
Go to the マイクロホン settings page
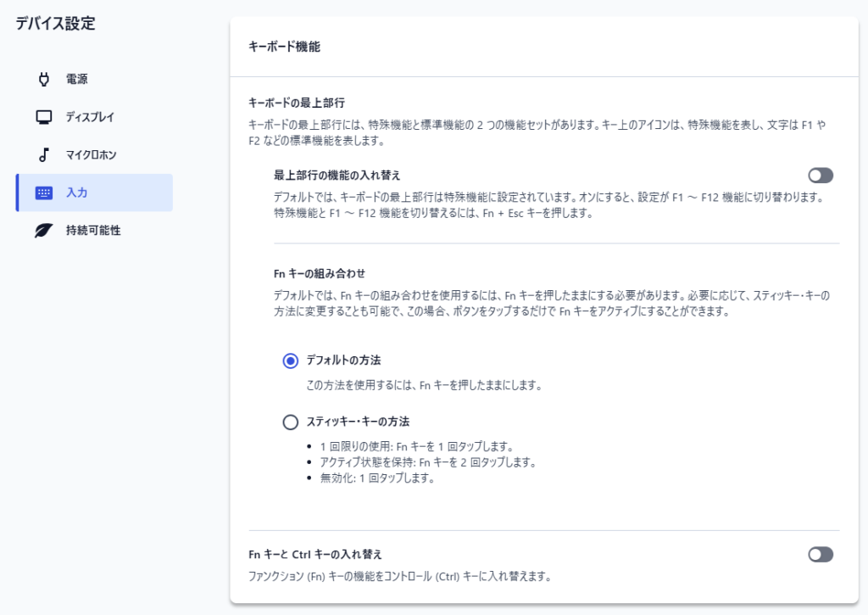91,155
